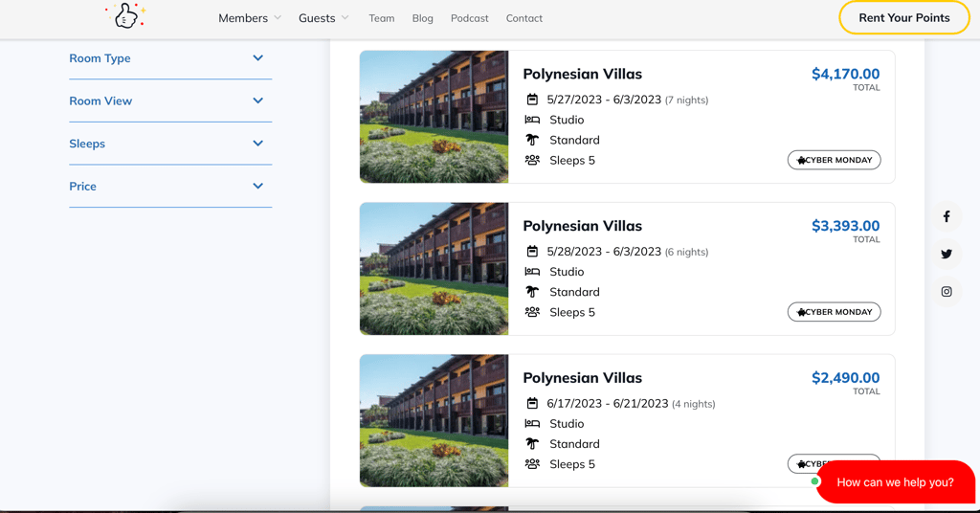The image size is (980, 513).
Task: Open Polynesian Villas title for 5/28/2023 stay
Action: (x=583, y=226)
